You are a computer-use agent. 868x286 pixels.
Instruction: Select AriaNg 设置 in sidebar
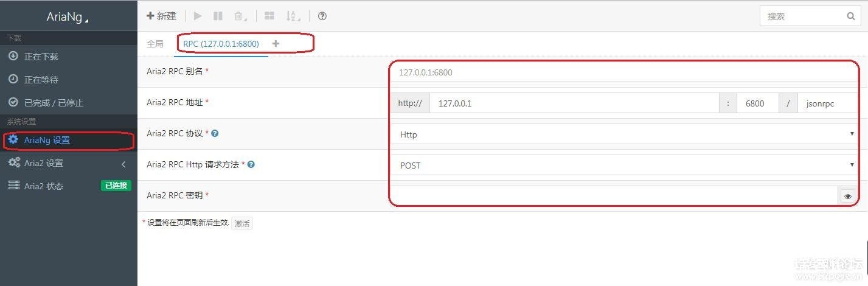[x=69, y=140]
